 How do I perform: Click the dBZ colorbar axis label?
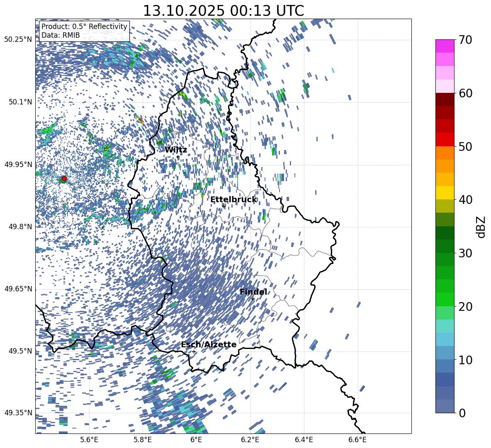481,227
